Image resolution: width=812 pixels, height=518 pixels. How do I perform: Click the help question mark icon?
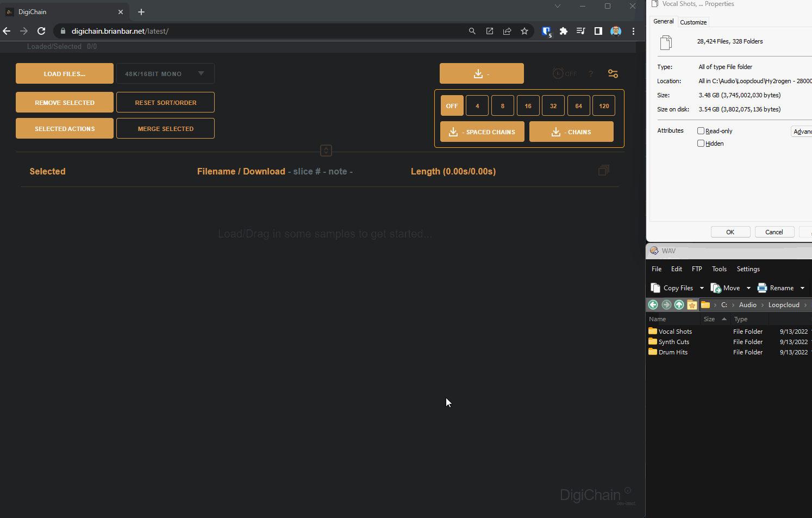pos(591,74)
